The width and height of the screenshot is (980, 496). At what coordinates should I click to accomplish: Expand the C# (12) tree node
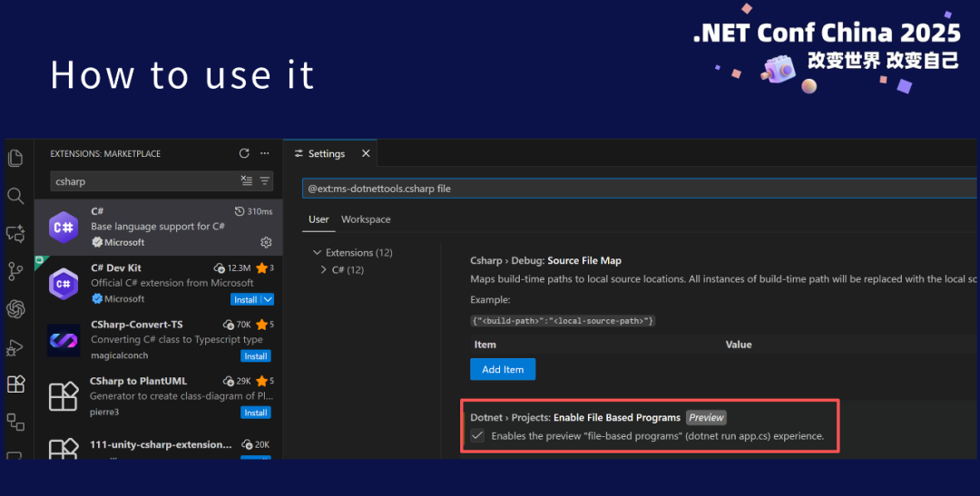pyautogui.click(x=324, y=270)
